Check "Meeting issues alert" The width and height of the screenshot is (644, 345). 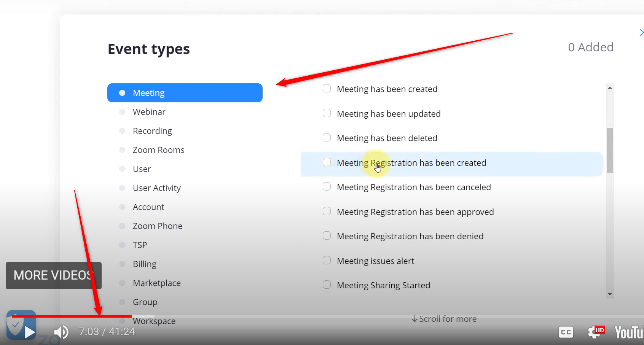[327, 261]
